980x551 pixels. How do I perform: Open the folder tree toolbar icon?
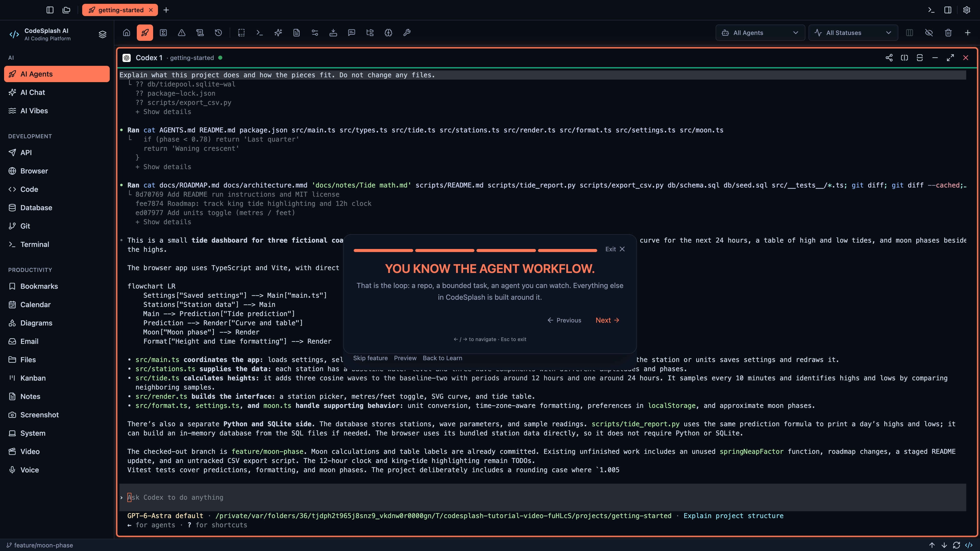370,33
